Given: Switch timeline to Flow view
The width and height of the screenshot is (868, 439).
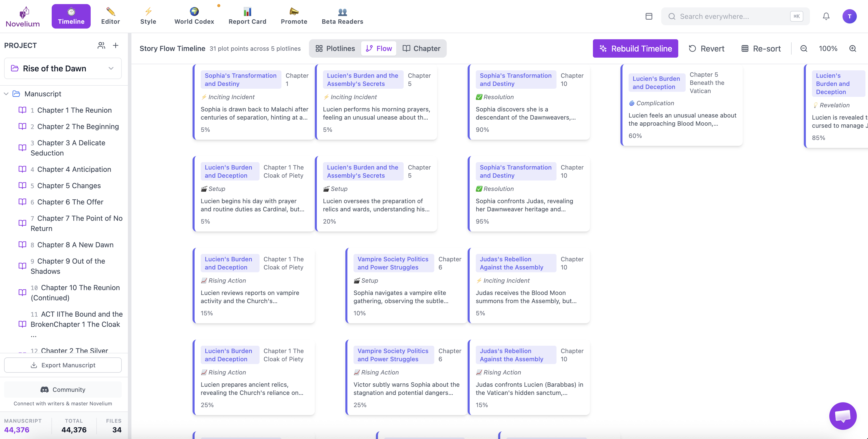Looking at the screenshot, I should point(378,48).
